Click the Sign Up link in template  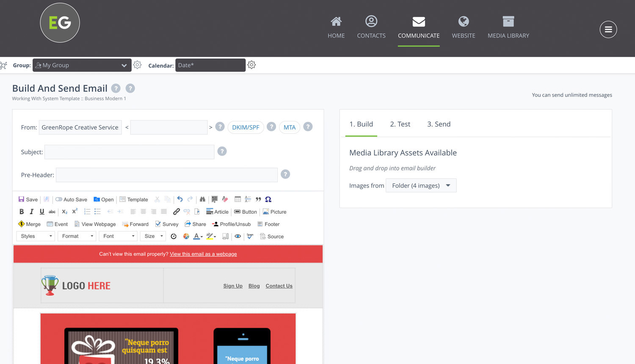[x=233, y=286]
